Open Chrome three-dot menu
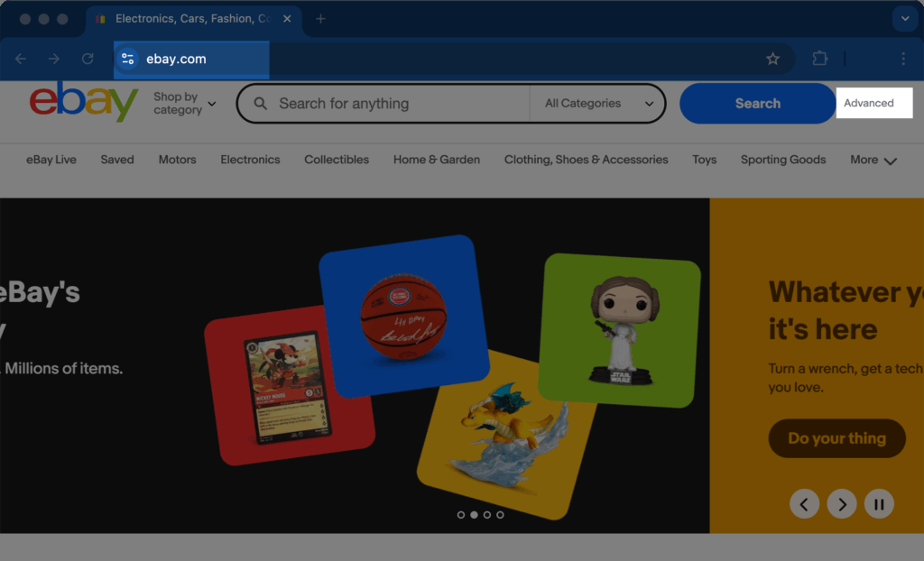Image resolution: width=924 pixels, height=561 pixels. click(x=902, y=59)
